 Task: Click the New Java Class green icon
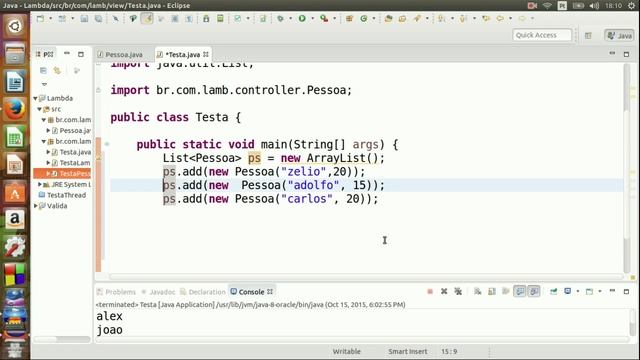pyautogui.click(x=364, y=18)
